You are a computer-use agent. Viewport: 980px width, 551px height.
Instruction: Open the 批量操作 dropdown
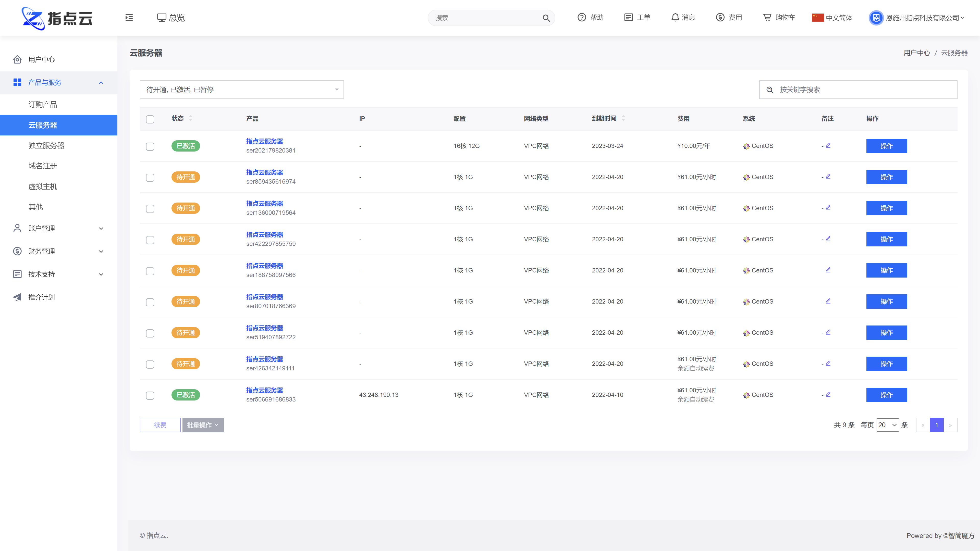coord(203,425)
